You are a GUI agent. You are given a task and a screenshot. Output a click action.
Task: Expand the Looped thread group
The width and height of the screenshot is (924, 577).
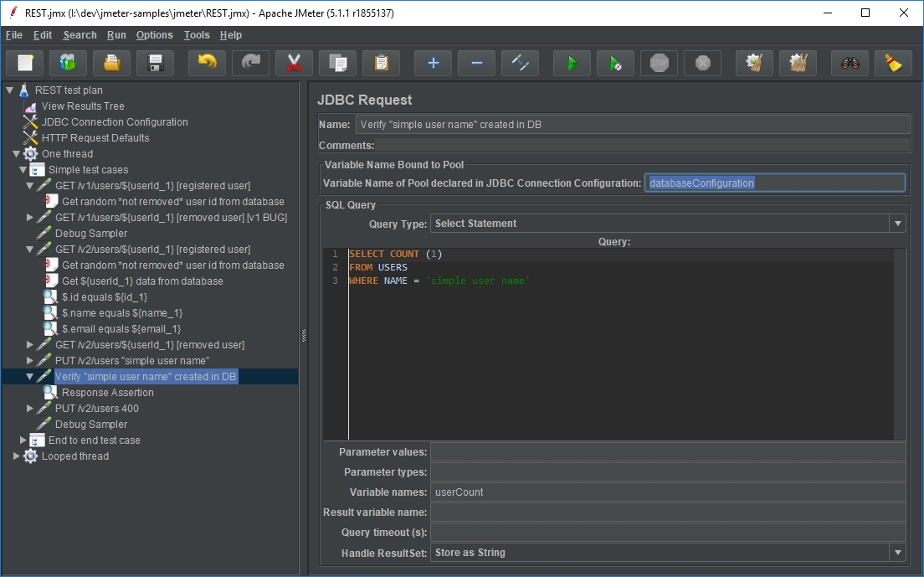pos(17,456)
